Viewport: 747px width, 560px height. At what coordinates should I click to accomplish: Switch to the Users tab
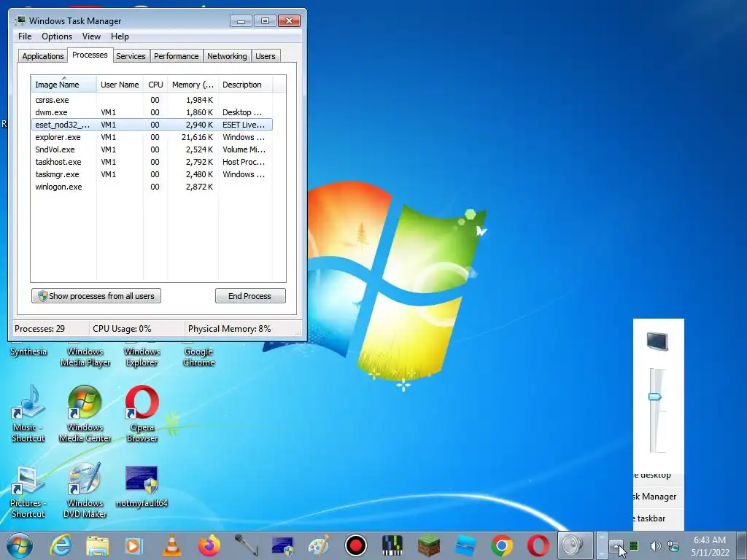tap(266, 56)
